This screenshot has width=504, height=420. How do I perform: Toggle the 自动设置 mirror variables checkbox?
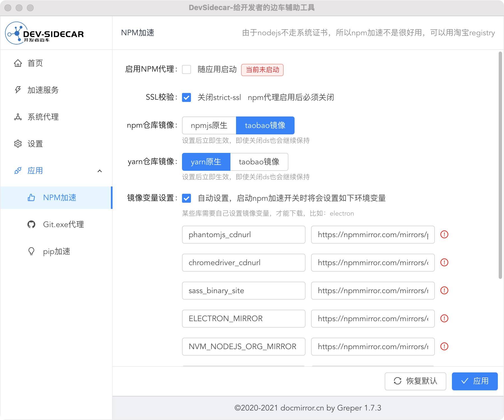186,198
